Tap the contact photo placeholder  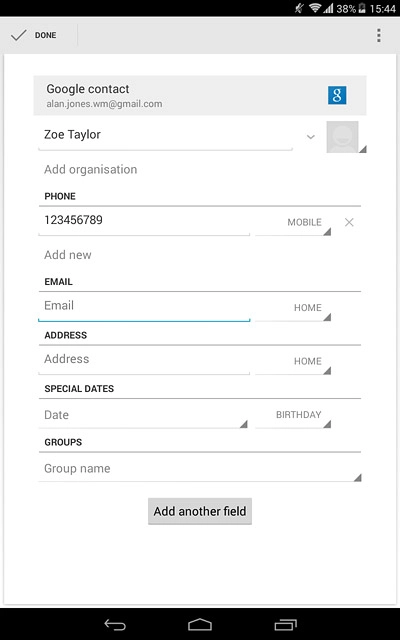coord(342,137)
